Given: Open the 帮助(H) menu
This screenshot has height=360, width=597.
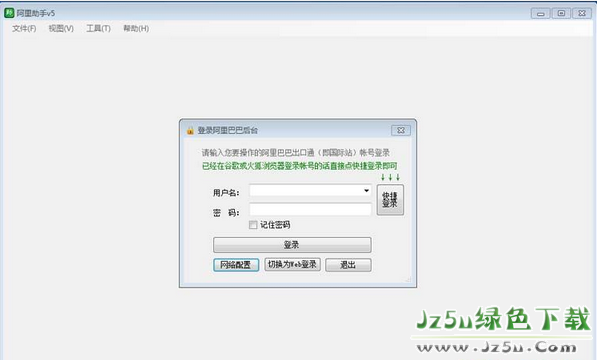Looking at the screenshot, I should coord(136,29).
